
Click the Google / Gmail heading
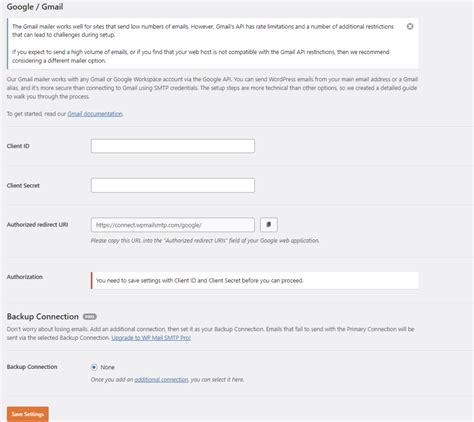pyautogui.click(x=35, y=7)
